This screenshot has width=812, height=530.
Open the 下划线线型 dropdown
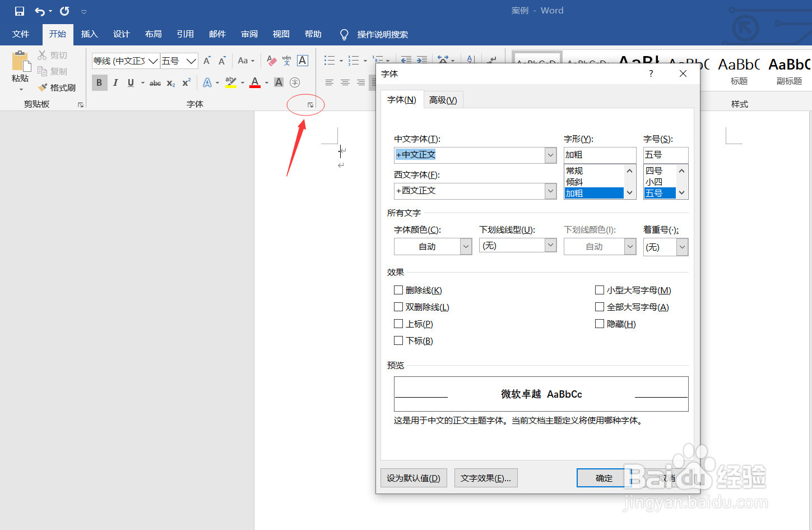550,245
